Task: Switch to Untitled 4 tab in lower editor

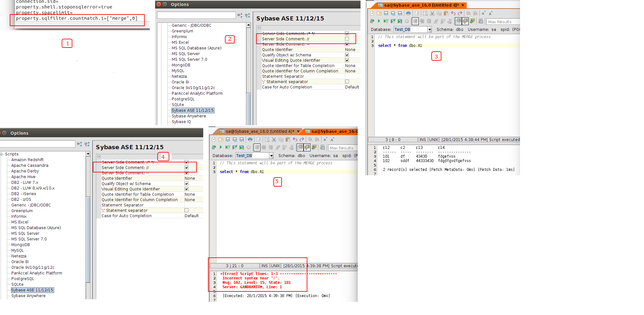Action: point(258,131)
